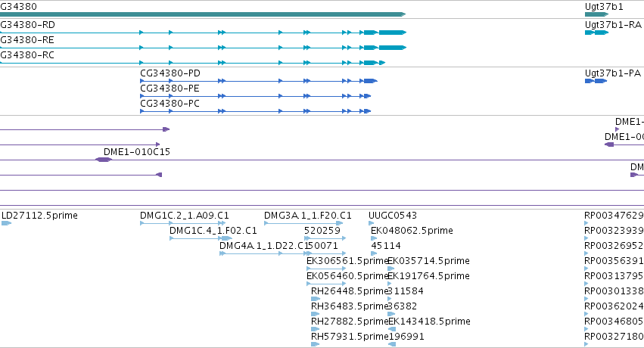The image size is (644, 348).
Task: Click the Ugt37b1-PA protein glyph
Action: point(596,81)
